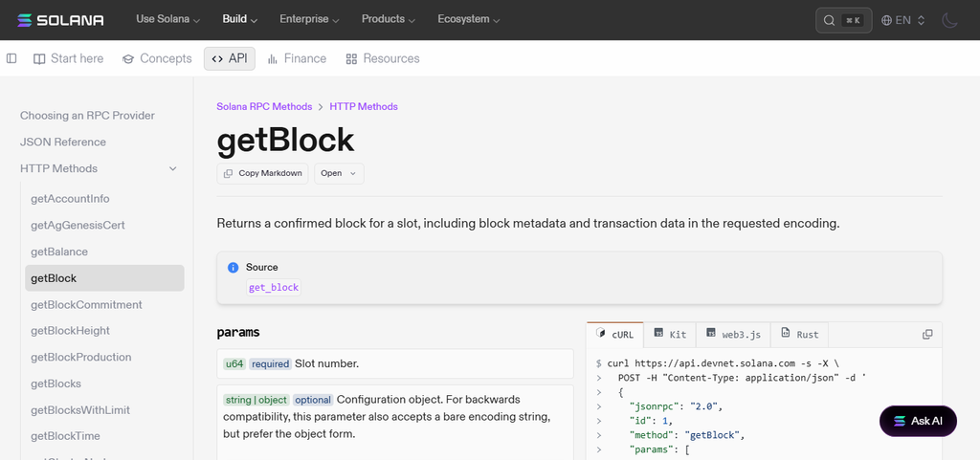Screen dimensions: 980x460
Task: Select getBlock in the sidebar
Action: (x=104, y=278)
